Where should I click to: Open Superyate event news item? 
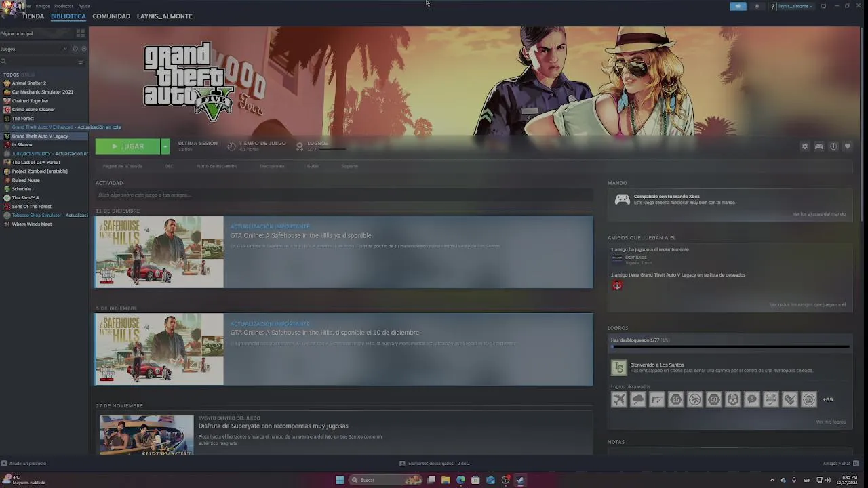click(344, 434)
